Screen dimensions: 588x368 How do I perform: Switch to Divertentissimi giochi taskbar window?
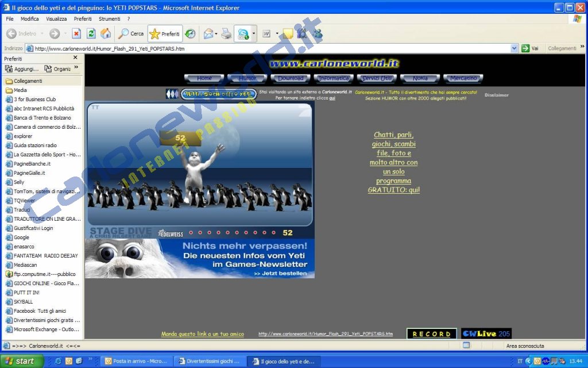point(210,361)
